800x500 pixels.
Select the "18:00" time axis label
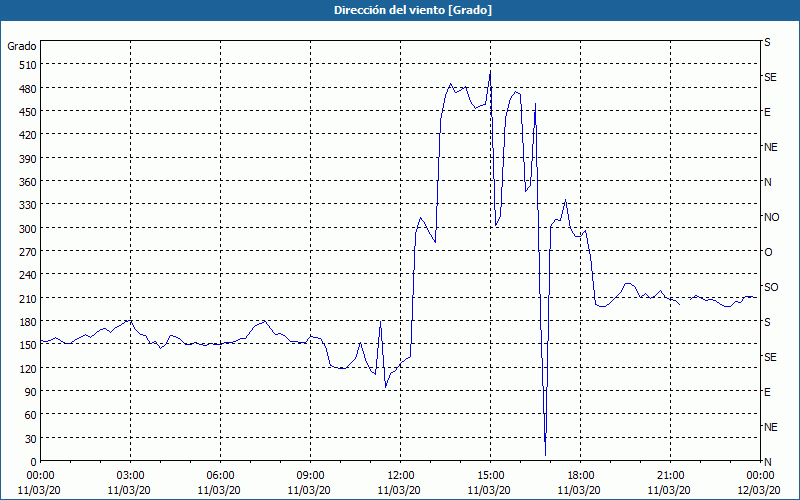[x=581, y=476]
